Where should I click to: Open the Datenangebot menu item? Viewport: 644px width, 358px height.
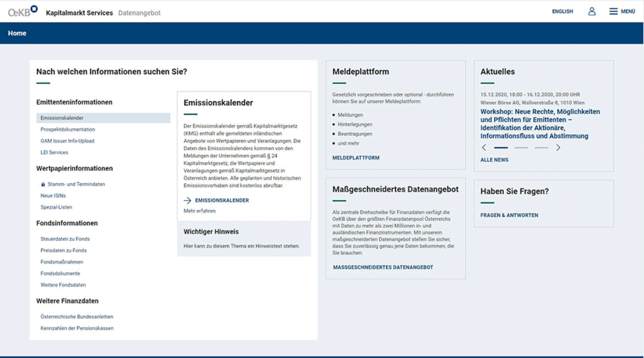coord(139,13)
